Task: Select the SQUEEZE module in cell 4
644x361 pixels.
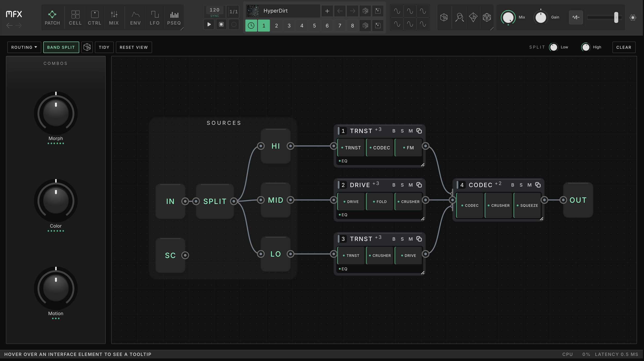Action: pyautogui.click(x=527, y=205)
